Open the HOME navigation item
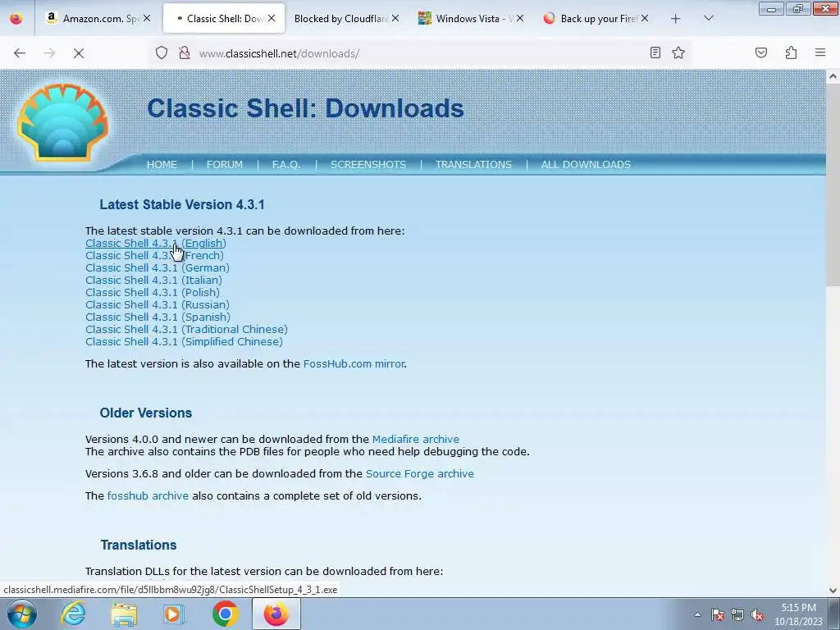Screen dimensions: 840x630 tap(162, 165)
